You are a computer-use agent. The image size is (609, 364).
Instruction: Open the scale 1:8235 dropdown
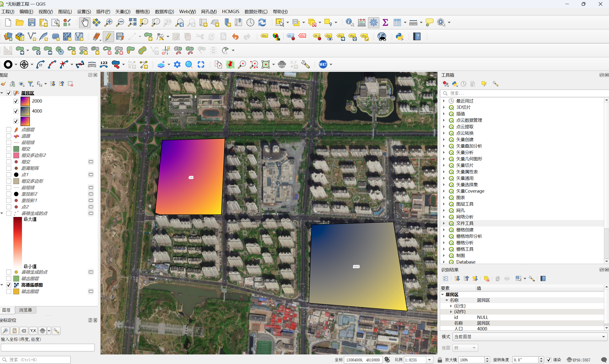click(x=429, y=360)
